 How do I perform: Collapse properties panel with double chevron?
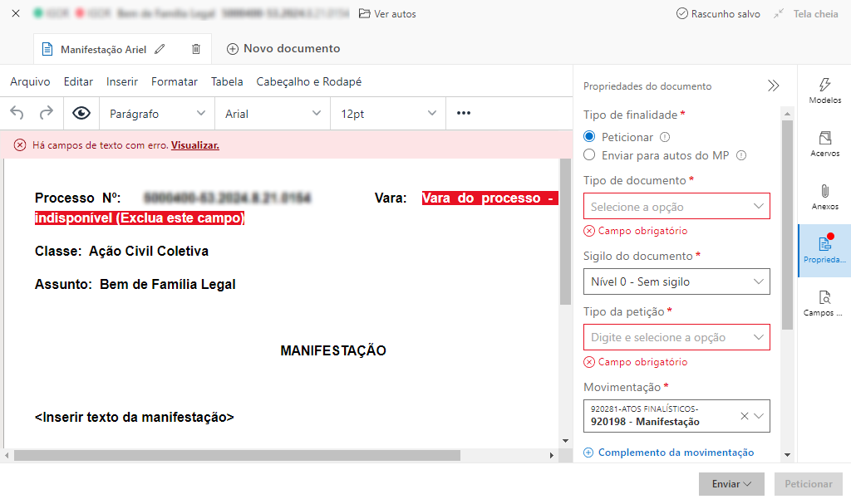click(773, 86)
